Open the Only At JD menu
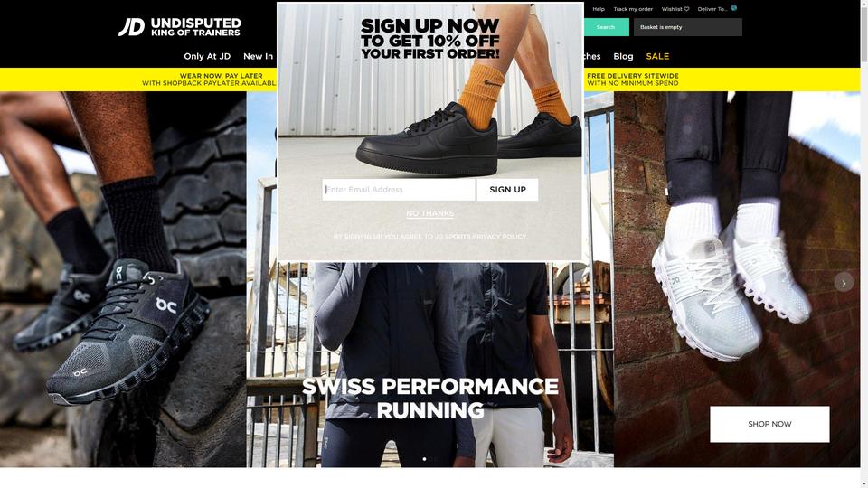This screenshot has height=488, width=868. click(207, 56)
